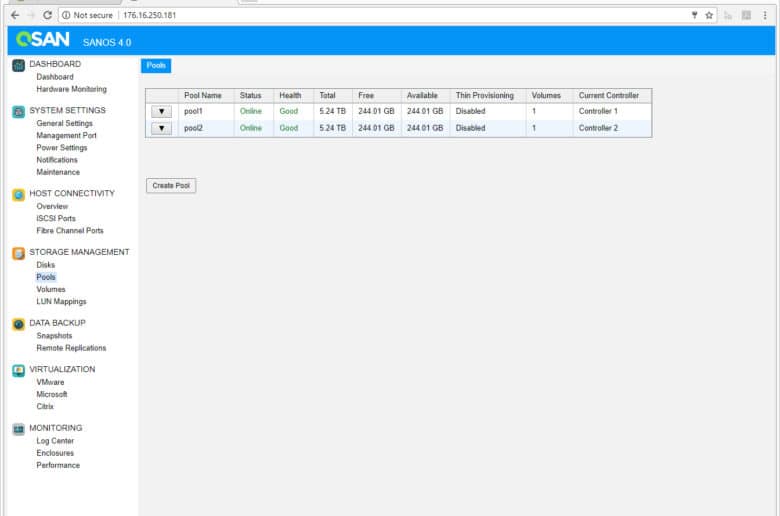Open Snapshots page
780x516 pixels.
(x=54, y=336)
